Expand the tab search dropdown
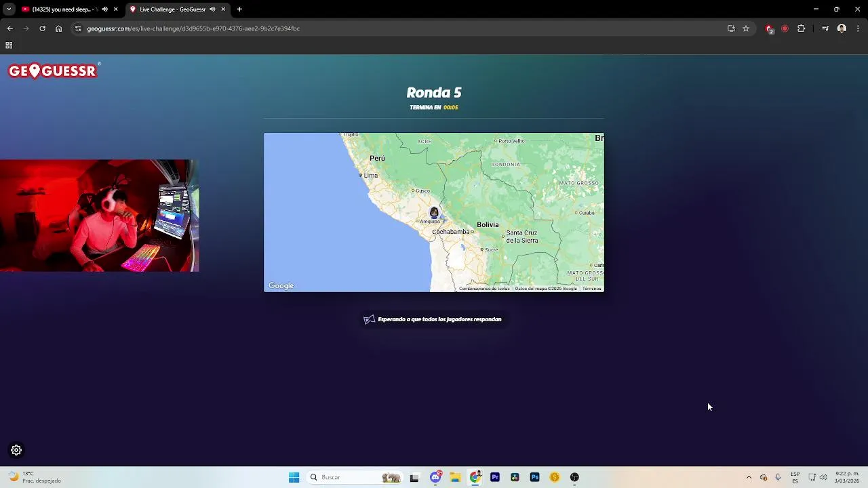The image size is (868, 488). (x=9, y=9)
